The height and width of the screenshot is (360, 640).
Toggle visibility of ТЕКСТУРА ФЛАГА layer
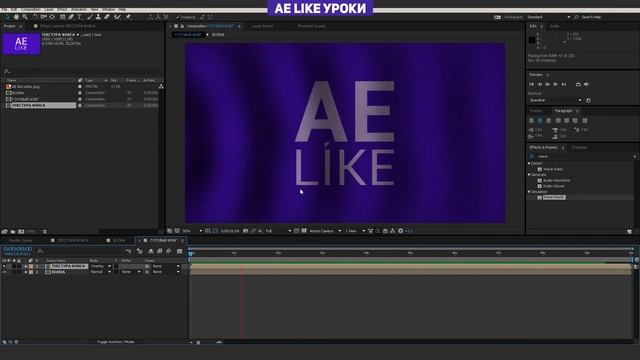pos(4,266)
